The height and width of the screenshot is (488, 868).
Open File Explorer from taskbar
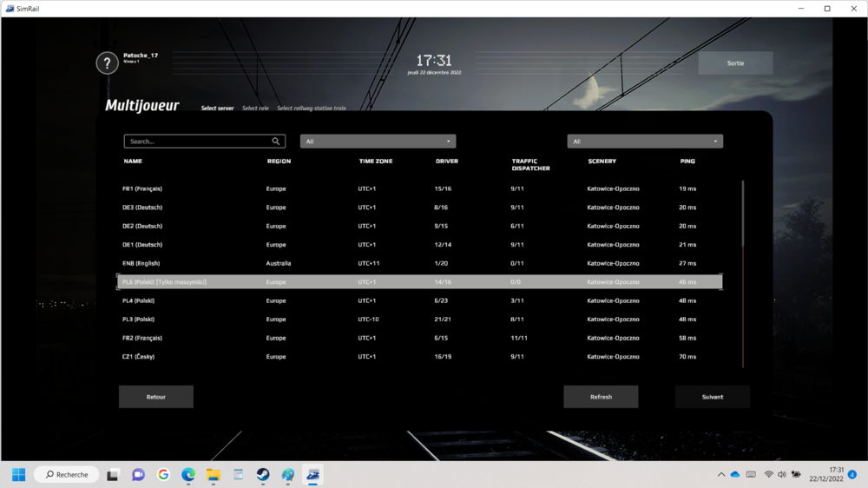coord(214,475)
